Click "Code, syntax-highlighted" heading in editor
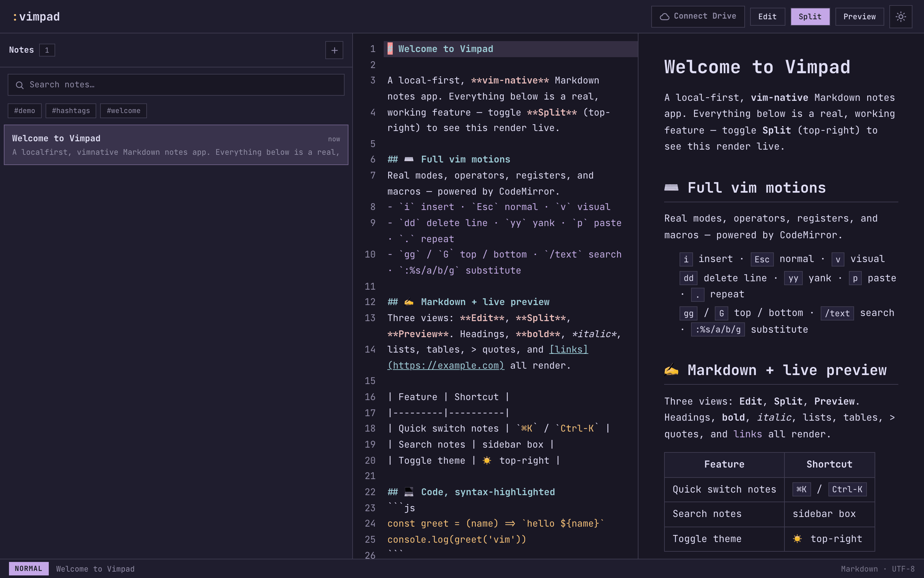Screen dimensions: 924x578 [471, 492]
